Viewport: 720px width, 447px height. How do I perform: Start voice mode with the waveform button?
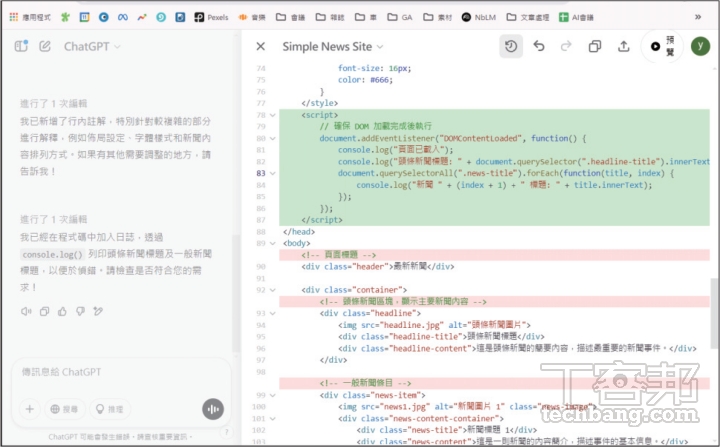pos(213,409)
